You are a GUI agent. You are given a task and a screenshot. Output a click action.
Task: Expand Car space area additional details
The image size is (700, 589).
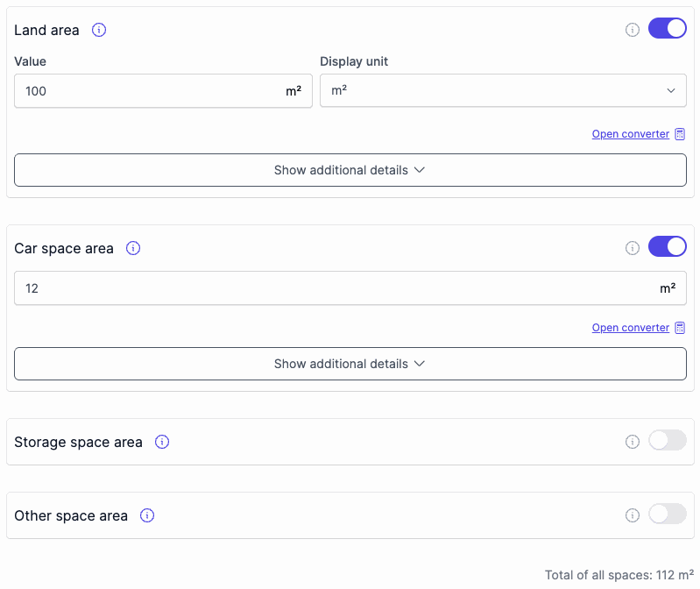click(350, 364)
